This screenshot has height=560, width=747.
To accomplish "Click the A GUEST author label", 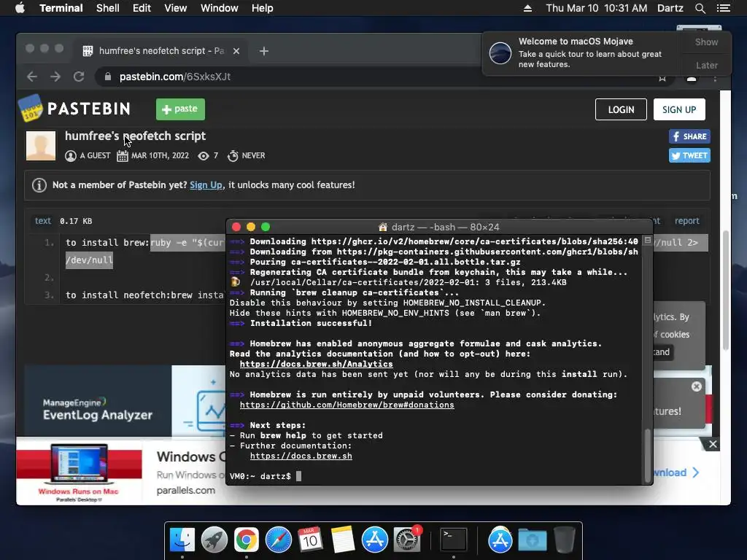I will (95, 156).
